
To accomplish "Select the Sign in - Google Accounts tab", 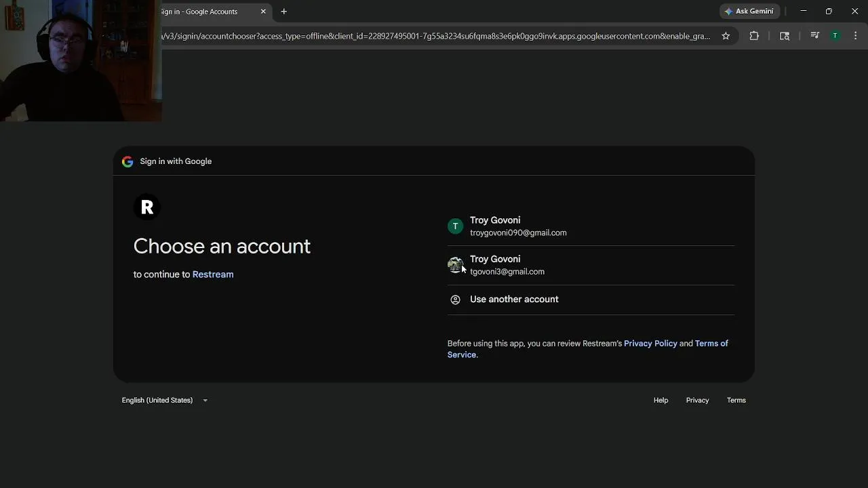I will (x=203, y=12).
